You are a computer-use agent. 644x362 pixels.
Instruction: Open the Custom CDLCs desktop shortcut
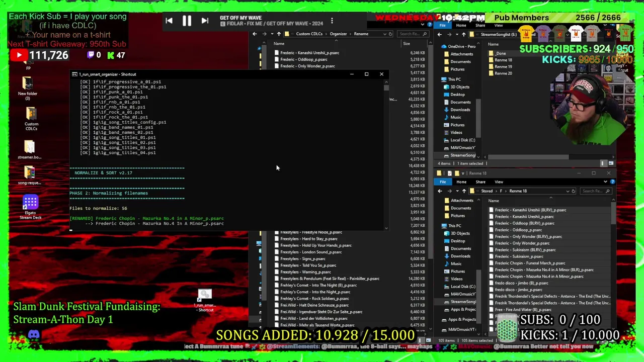[31, 118]
